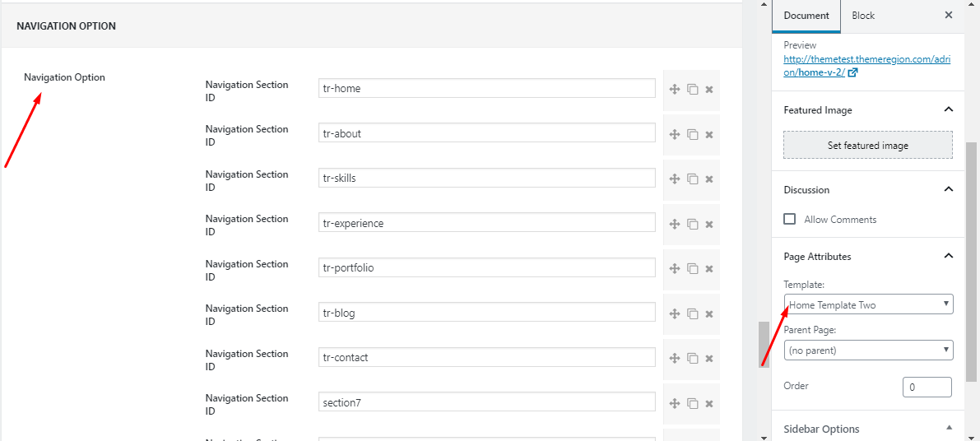Viewport: 980px width, 441px height.
Task: Click the Set featured image button
Action: point(868,145)
